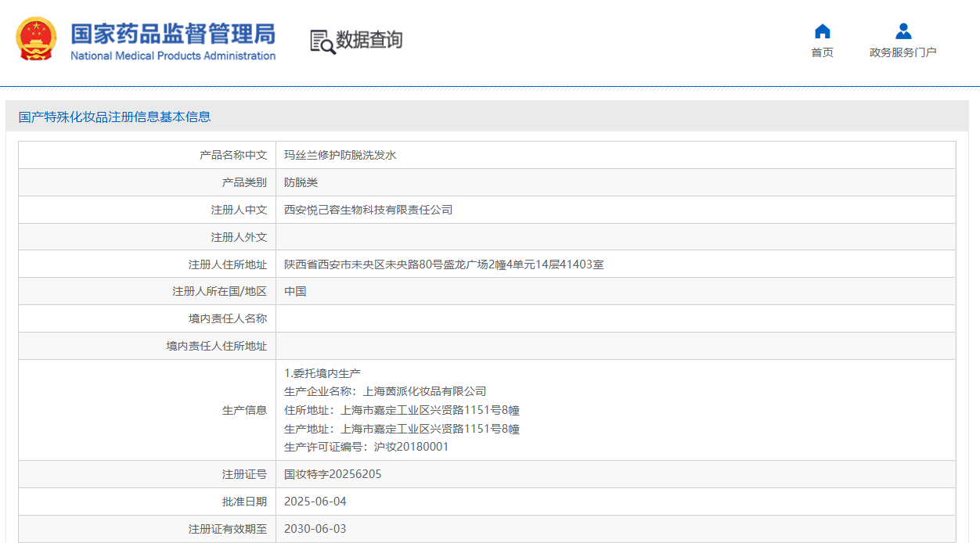
Task: Click registration number 国妆特字20256205
Action: point(333,474)
